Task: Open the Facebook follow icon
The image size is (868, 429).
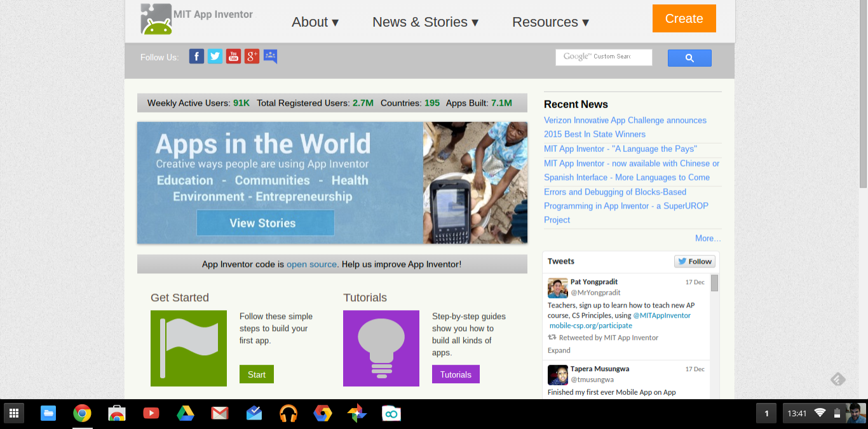Action: click(197, 57)
